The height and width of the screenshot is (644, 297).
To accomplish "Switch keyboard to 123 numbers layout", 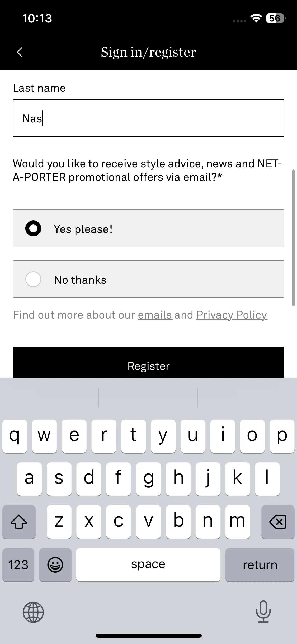I will coord(18,564).
